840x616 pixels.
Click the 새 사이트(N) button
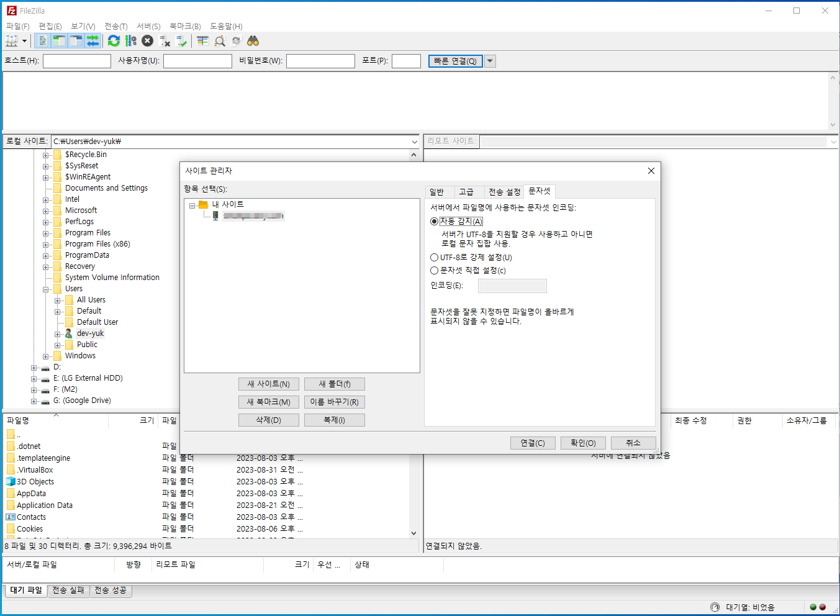269,384
